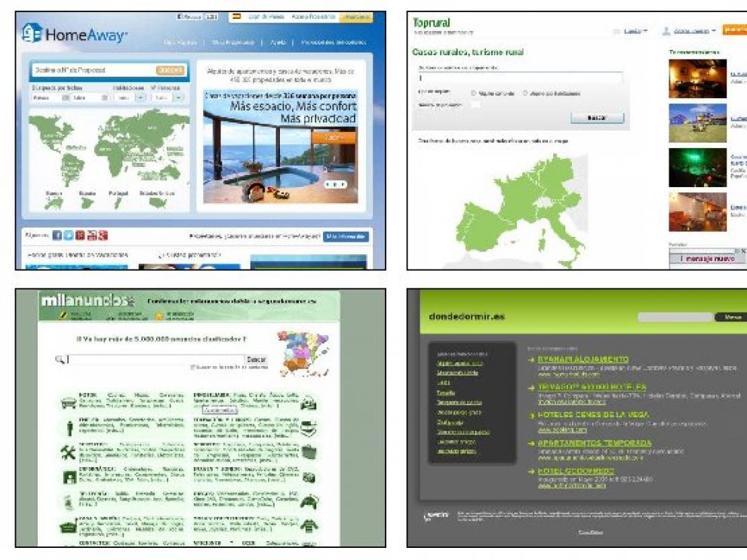Open Toprural's green-lit room thumbnail

point(697,168)
